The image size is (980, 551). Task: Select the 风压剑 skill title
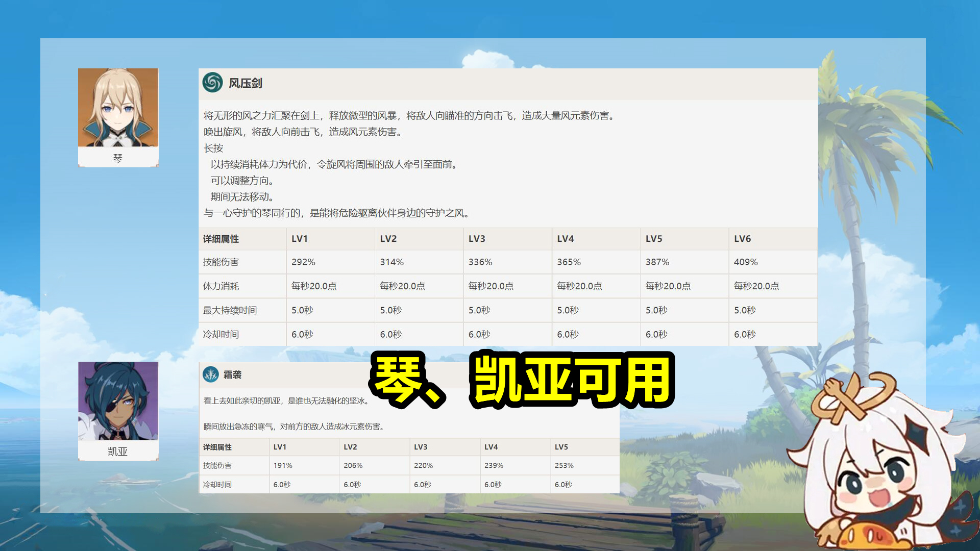pyautogui.click(x=246, y=83)
